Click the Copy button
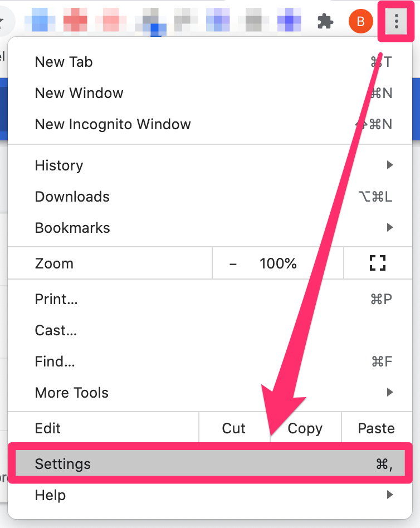The width and height of the screenshot is (420, 528). pyautogui.click(x=305, y=428)
